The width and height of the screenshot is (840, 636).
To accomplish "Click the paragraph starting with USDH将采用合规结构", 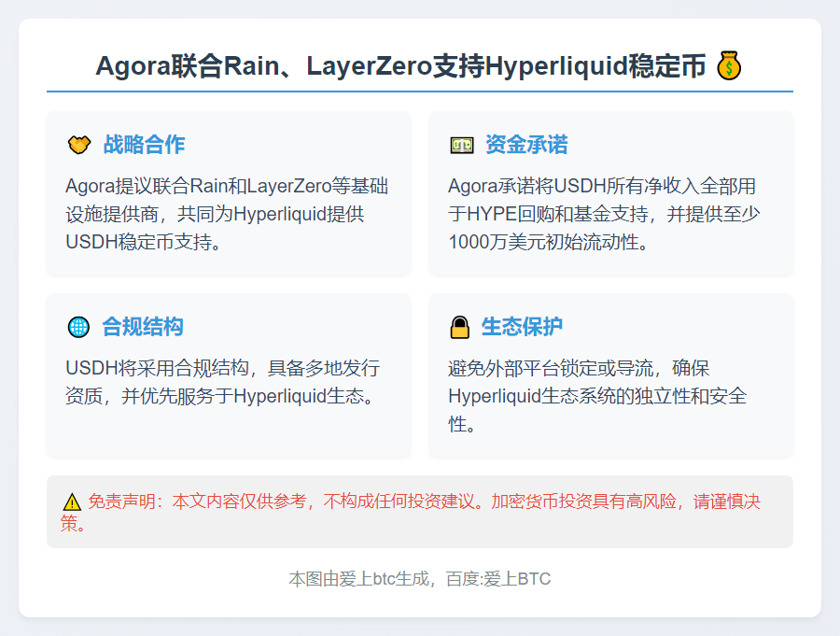I will pos(222,382).
